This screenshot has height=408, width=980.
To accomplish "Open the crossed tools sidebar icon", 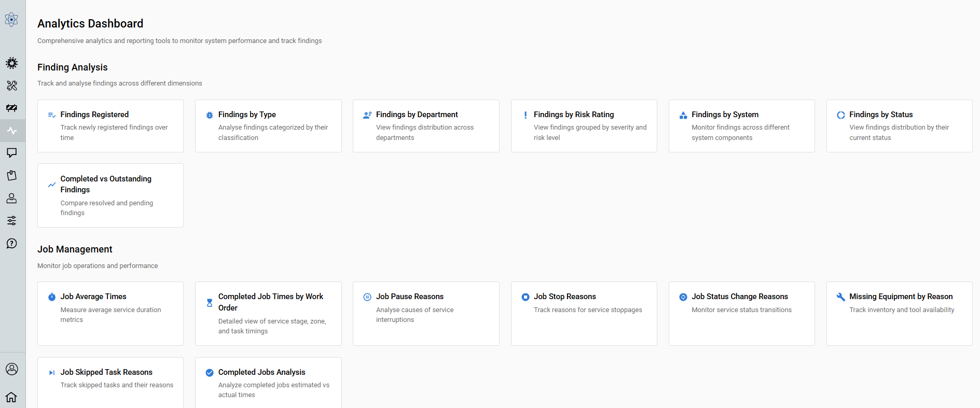I will (11, 86).
